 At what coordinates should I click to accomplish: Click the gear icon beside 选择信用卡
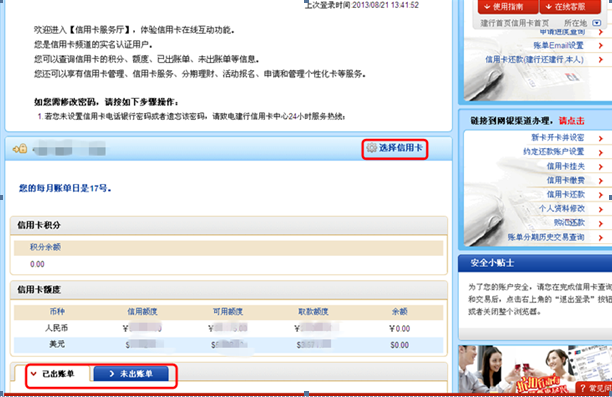click(x=372, y=148)
